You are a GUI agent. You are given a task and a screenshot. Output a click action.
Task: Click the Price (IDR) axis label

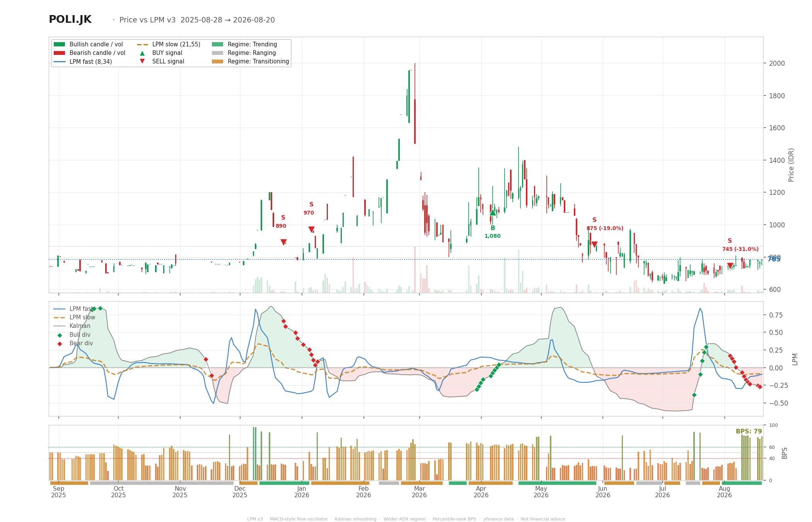(x=791, y=165)
